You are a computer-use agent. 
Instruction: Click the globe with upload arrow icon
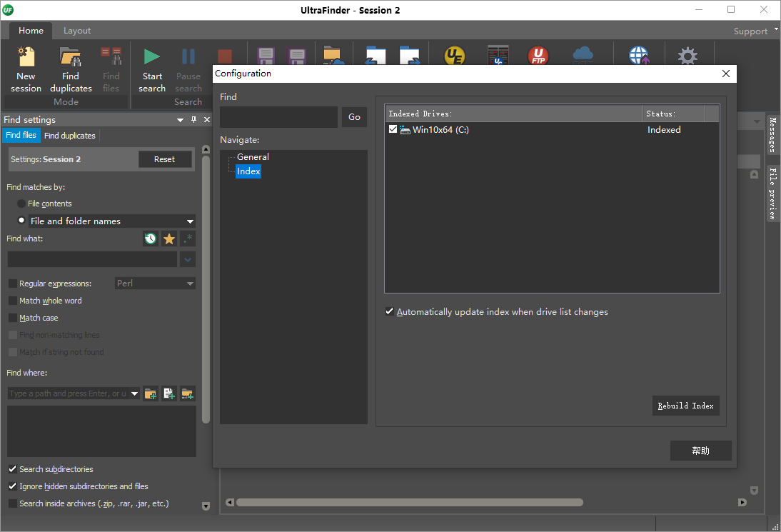click(x=639, y=56)
